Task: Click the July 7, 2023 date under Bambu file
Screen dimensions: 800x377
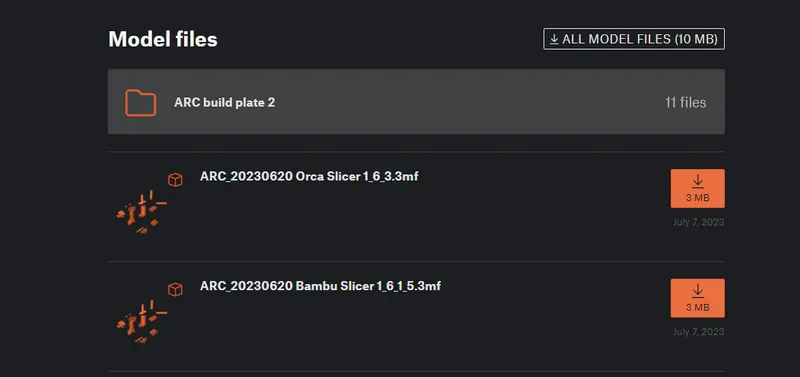Action: point(698,332)
